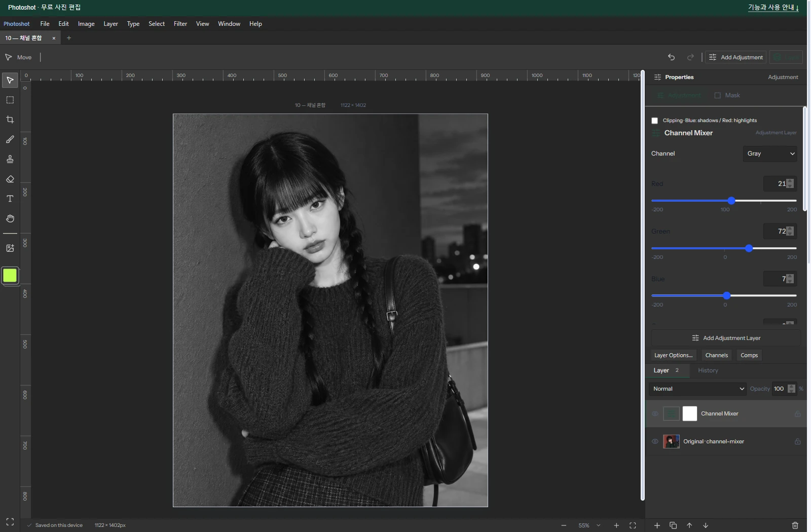Click the Comps button
The height and width of the screenshot is (532, 811).
click(749, 355)
